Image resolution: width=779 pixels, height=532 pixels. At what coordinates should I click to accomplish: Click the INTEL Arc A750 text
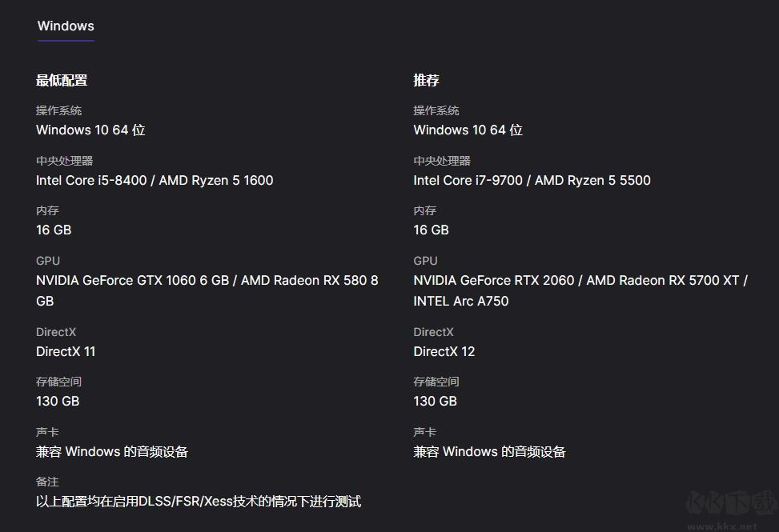pyautogui.click(x=460, y=301)
